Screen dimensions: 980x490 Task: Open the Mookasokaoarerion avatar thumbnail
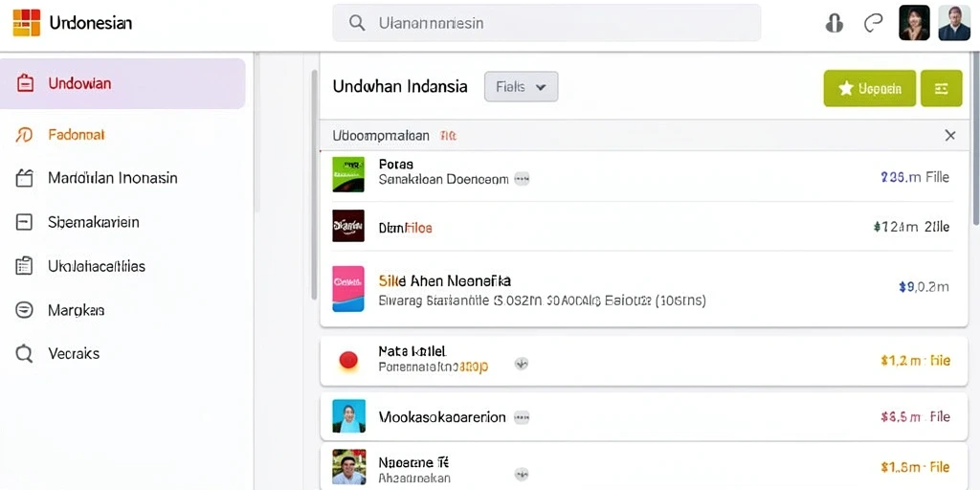click(348, 416)
